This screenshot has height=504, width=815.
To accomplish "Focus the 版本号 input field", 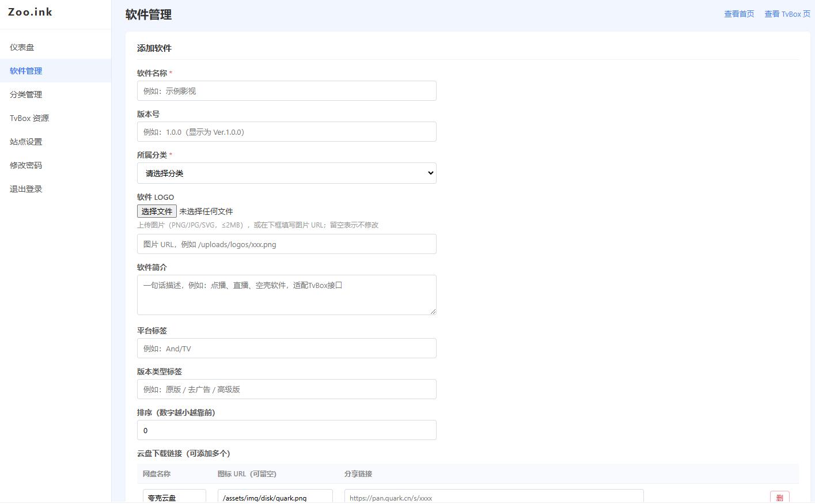I will tap(287, 132).
